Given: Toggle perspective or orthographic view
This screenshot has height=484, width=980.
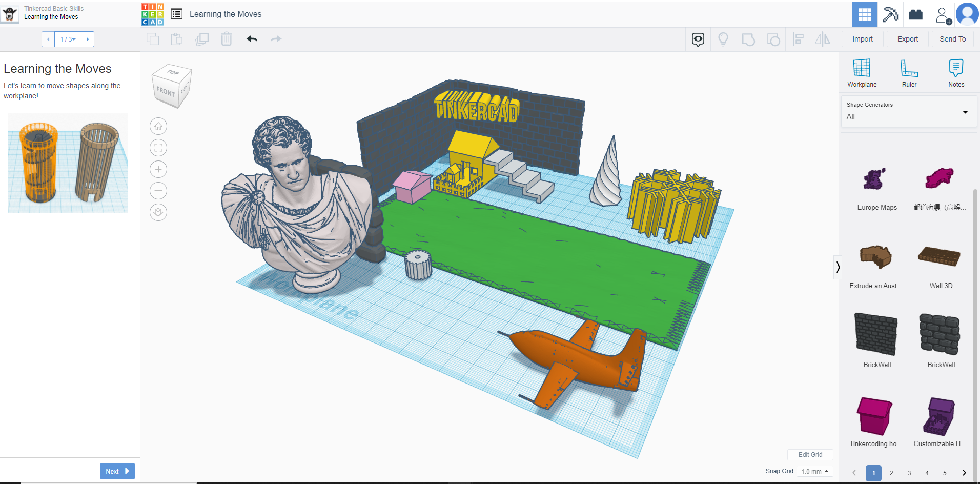Looking at the screenshot, I should 158,212.
